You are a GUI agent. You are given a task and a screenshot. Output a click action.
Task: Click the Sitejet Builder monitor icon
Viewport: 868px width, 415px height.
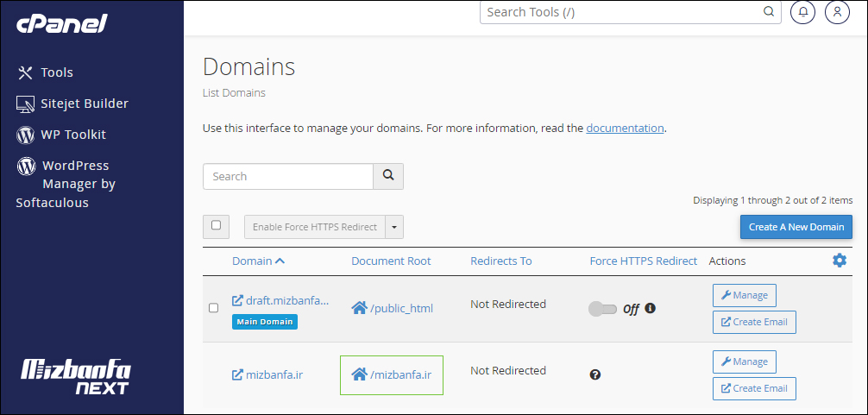(x=26, y=104)
